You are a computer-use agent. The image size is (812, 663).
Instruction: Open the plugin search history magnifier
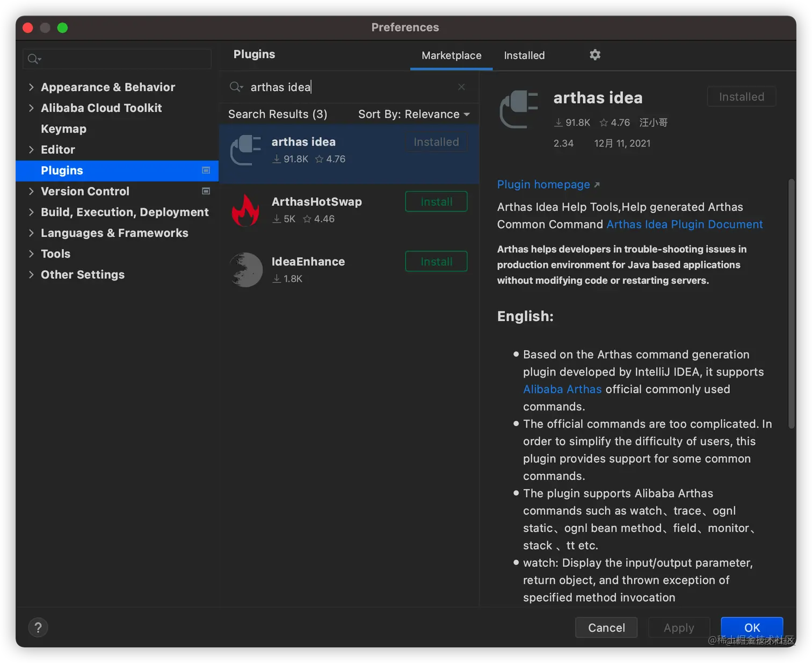(x=236, y=87)
